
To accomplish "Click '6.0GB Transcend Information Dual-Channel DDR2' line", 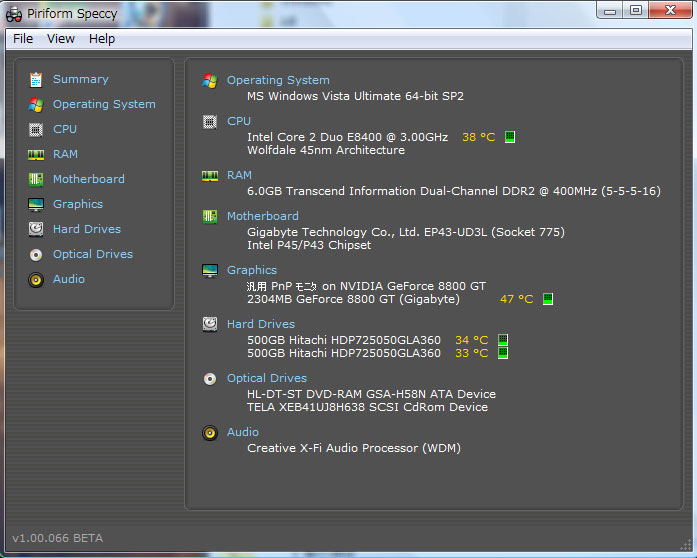I will pyautogui.click(x=454, y=191).
